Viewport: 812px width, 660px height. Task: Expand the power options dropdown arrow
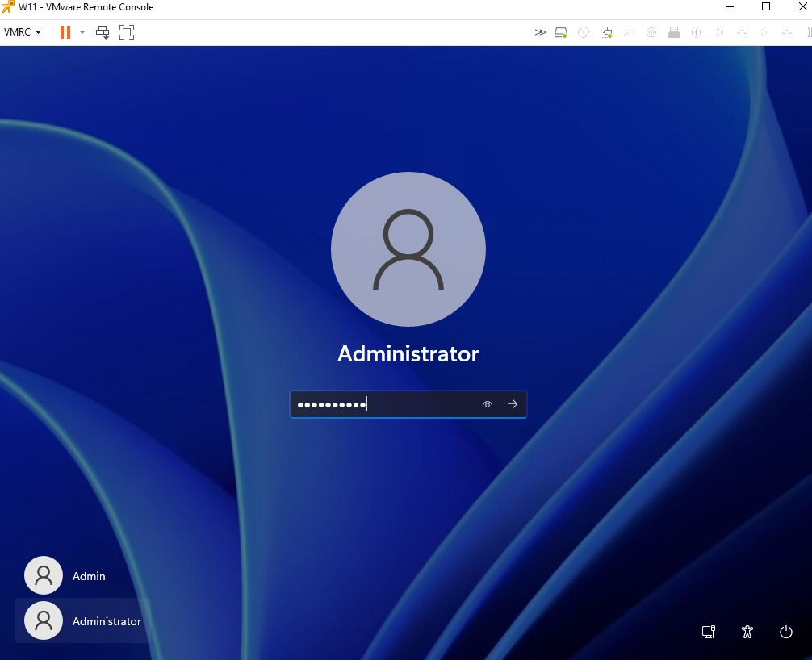tap(82, 32)
